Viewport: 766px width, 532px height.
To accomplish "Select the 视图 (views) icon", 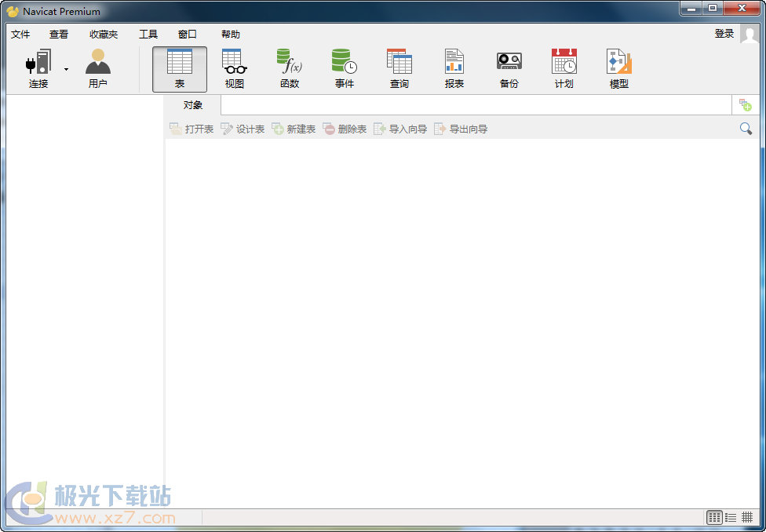I will 234,67.
